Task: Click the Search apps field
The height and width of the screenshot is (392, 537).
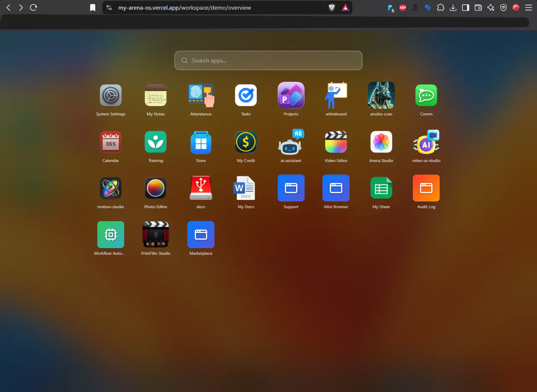Action: click(x=268, y=60)
